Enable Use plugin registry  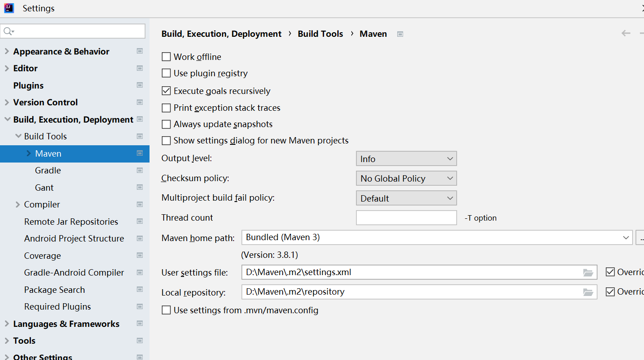pyautogui.click(x=166, y=73)
